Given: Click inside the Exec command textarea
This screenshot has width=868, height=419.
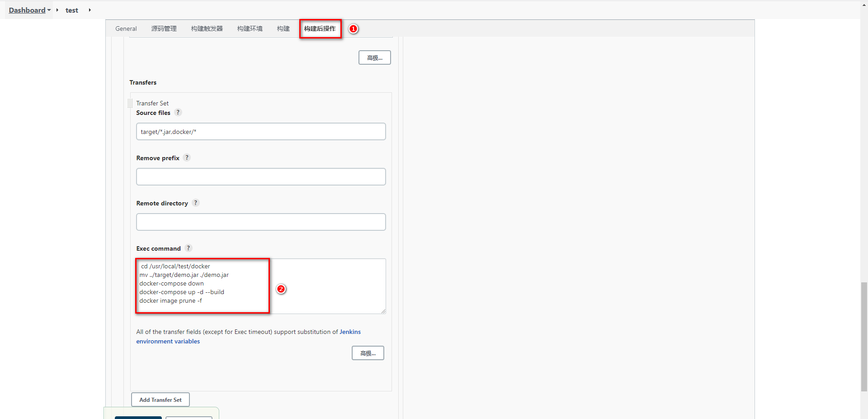Looking at the screenshot, I should click(261, 286).
